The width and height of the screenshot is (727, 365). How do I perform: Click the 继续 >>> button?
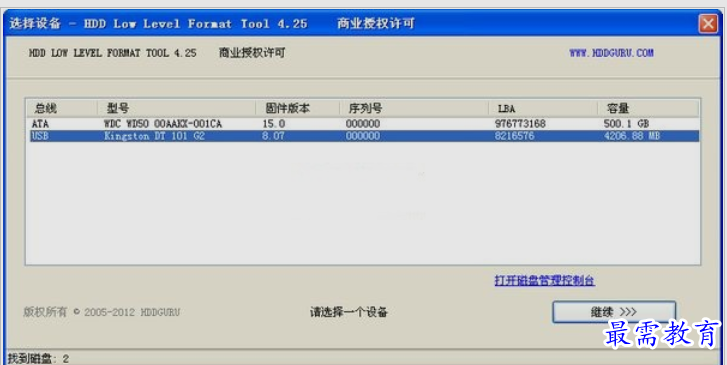click(x=614, y=312)
